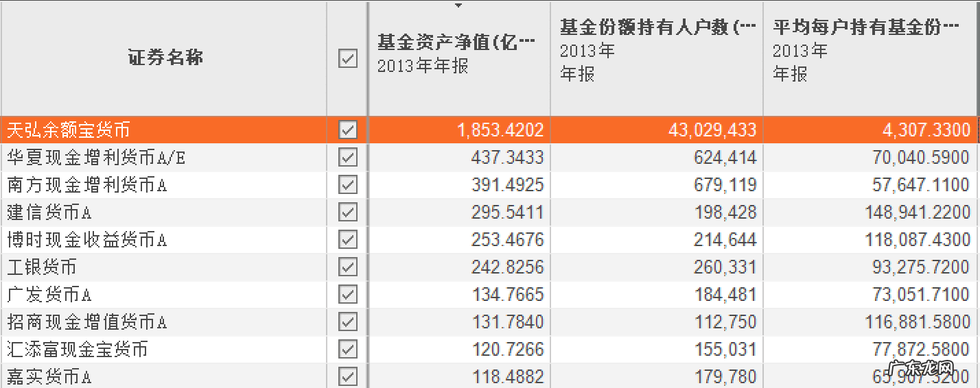
Task: Click net asset value cell 1,853.4202
Action: point(459,130)
